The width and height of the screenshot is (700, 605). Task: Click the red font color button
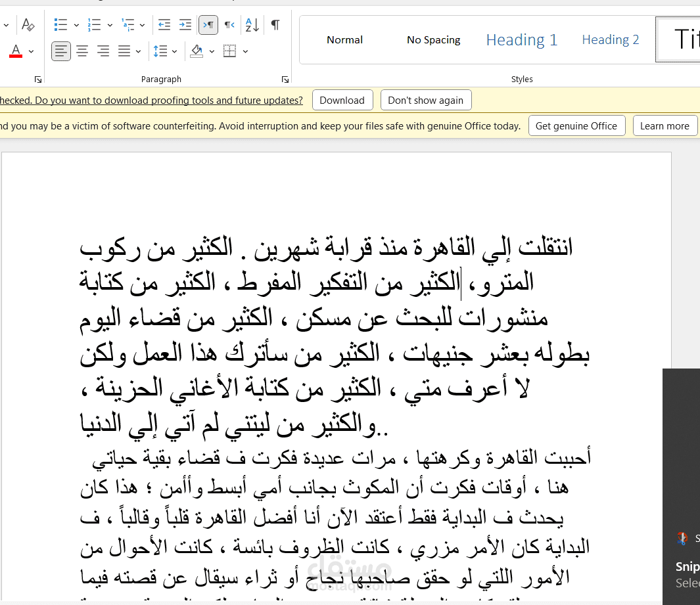click(16, 51)
